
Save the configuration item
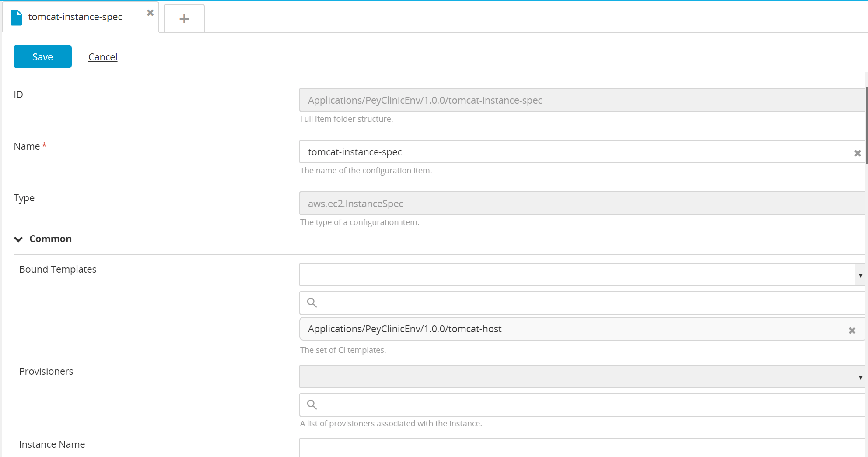click(x=42, y=56)
